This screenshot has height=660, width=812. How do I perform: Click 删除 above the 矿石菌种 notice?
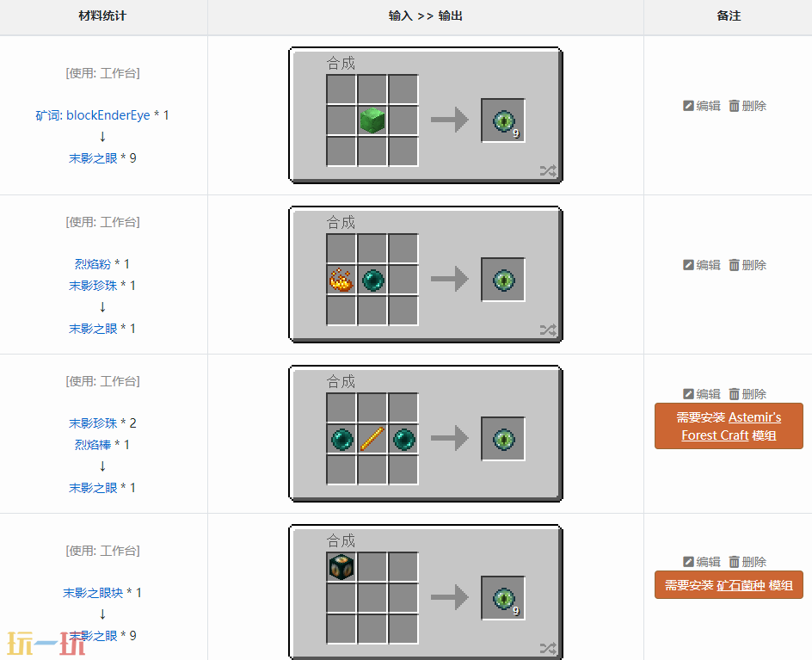click(x=747, y=562)
